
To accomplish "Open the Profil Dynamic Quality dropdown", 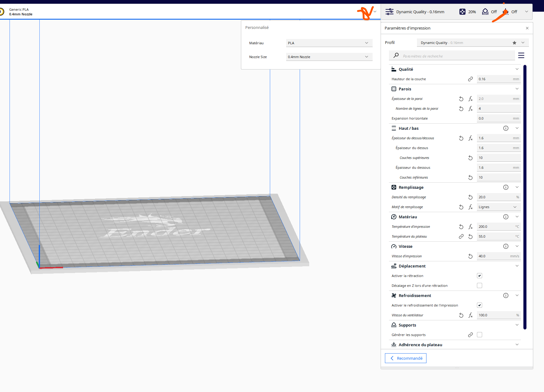I will pyautogui.click(x=473, y=43).
